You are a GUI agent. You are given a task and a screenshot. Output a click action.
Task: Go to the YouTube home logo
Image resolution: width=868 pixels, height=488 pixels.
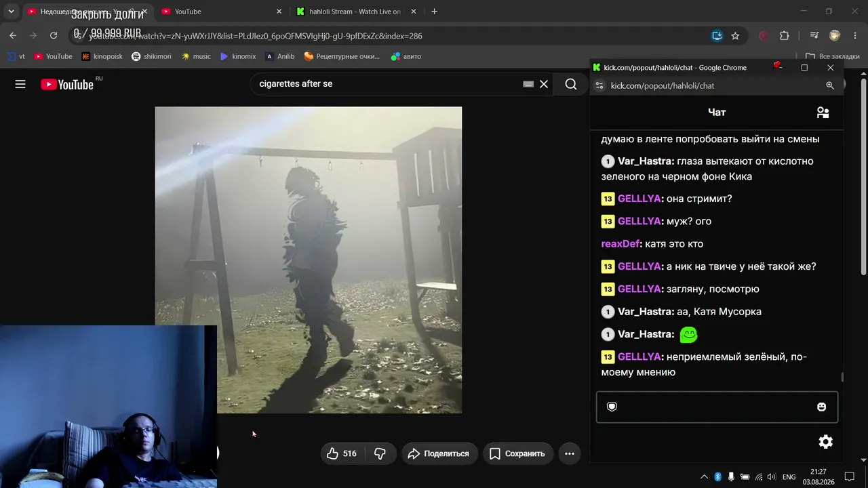67,84
